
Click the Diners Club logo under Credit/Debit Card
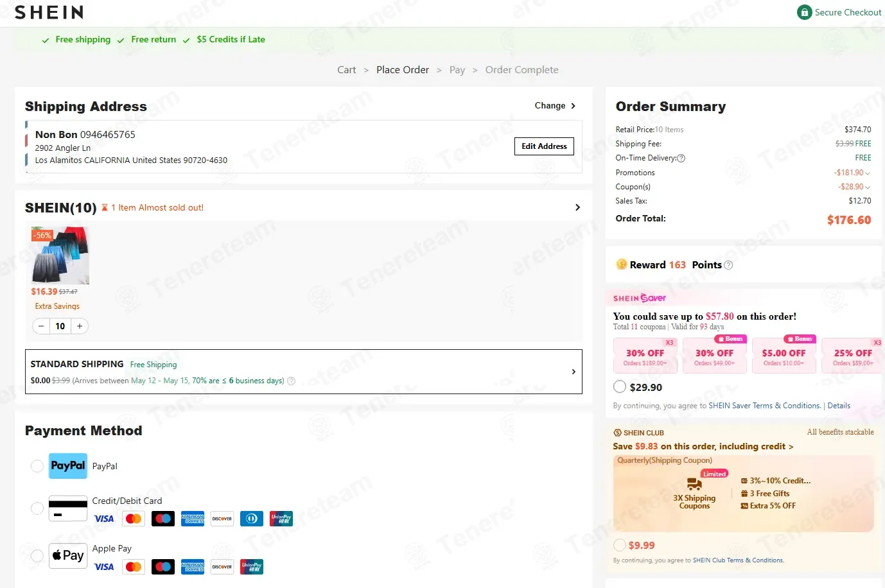coord(252,519)
